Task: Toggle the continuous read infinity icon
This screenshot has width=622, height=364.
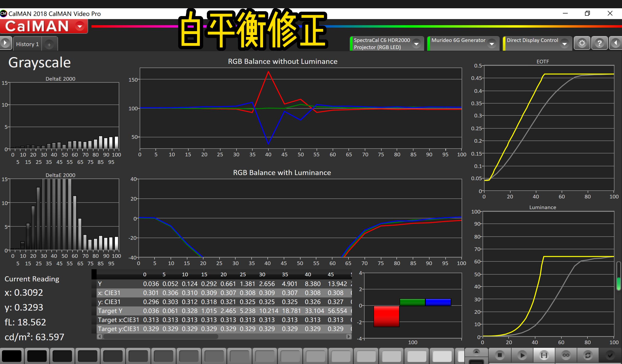Action: click(x=566, y=355)
